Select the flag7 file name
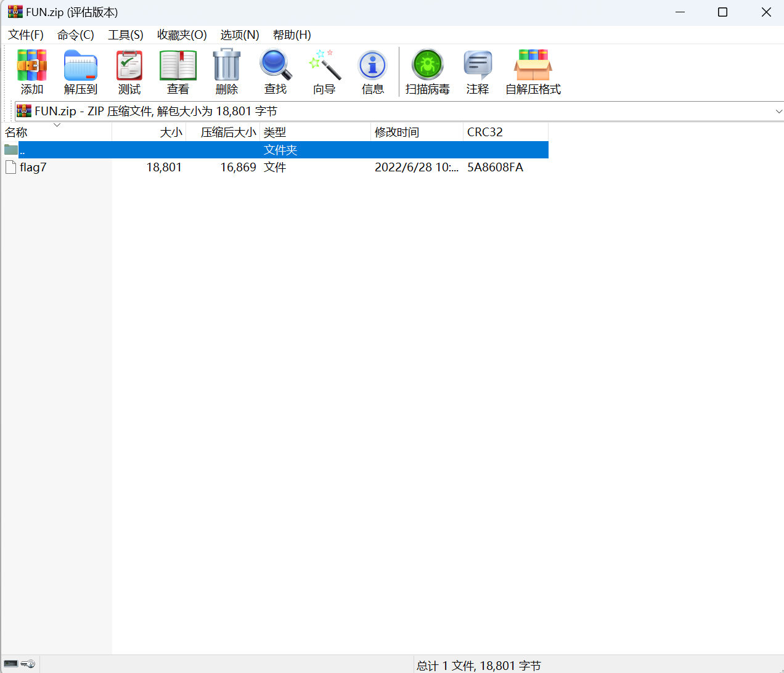 pyautogui.click(x=33, y=167)
